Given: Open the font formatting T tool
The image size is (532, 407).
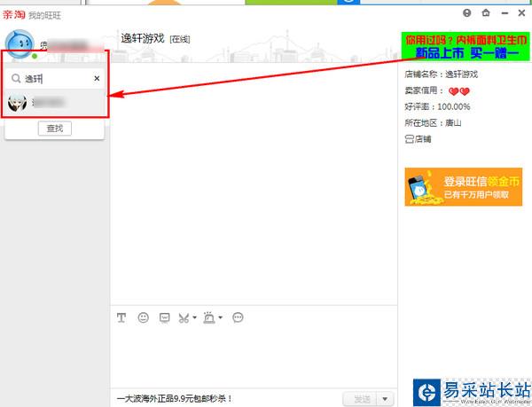Looking at the screenshot, I should click(x=121, y=317).
